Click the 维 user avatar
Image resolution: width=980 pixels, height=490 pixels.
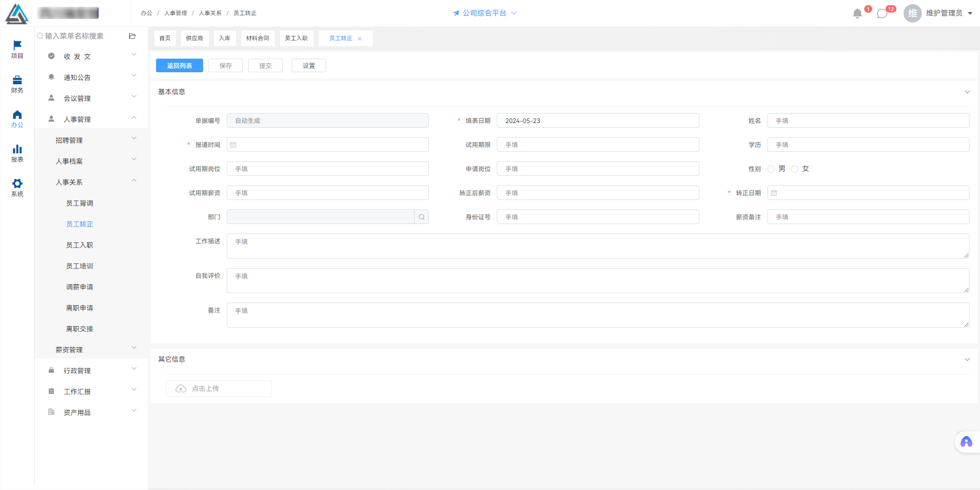pos(912,13)
